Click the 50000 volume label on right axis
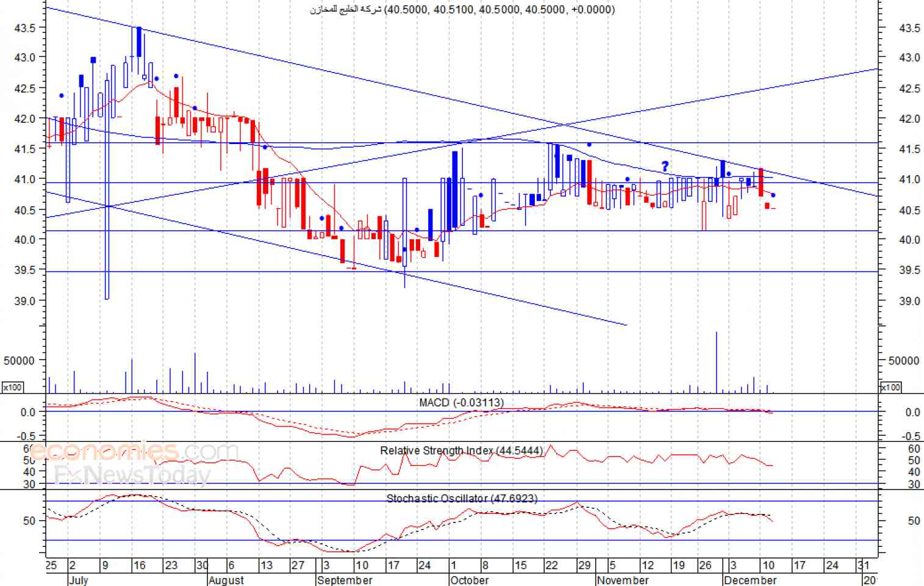The height and width of the screenshot is (586, 924). [x=904, y=361]
